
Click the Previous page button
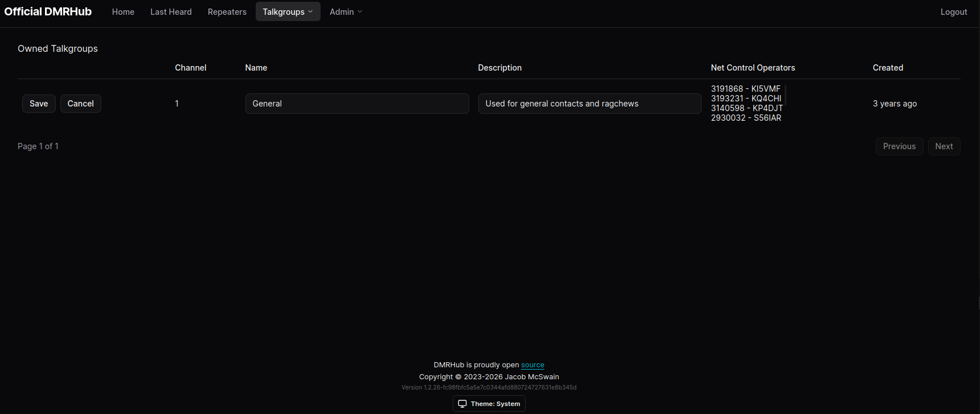[x=900, y=146]
